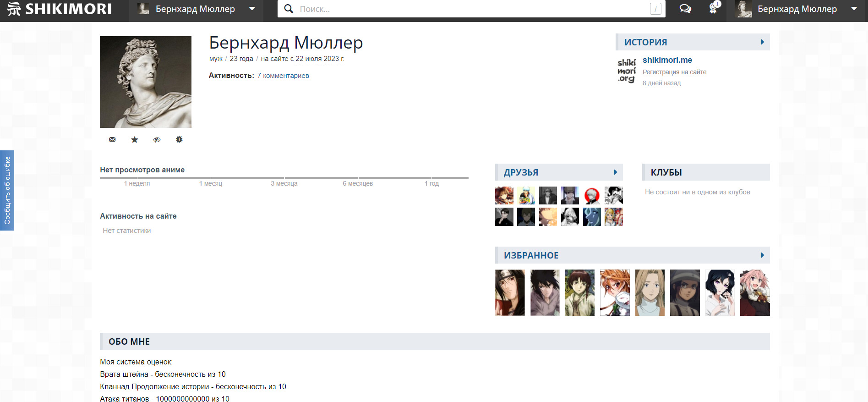868x402 pixels.
Task: Expand the Друзья section arrow
Action: [615, 172]
